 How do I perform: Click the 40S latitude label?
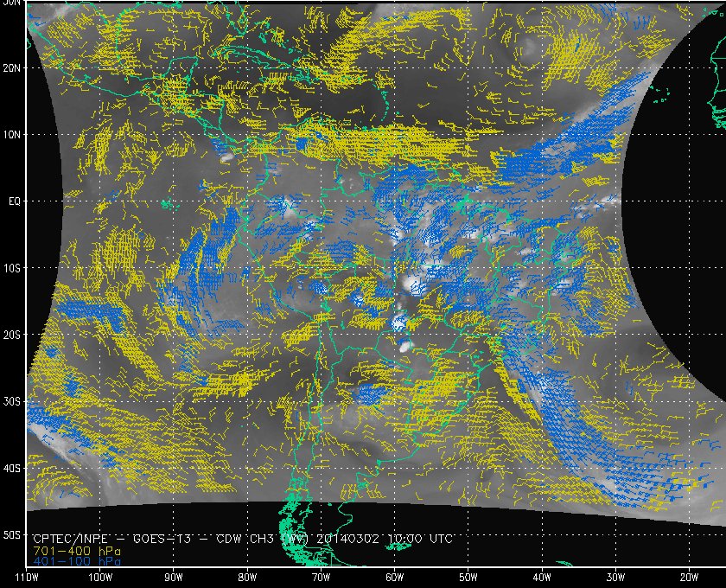click(12, 468)
